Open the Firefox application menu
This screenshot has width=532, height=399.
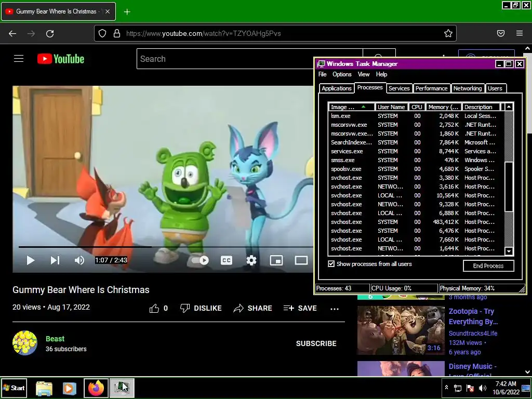(x=520, y=33)
